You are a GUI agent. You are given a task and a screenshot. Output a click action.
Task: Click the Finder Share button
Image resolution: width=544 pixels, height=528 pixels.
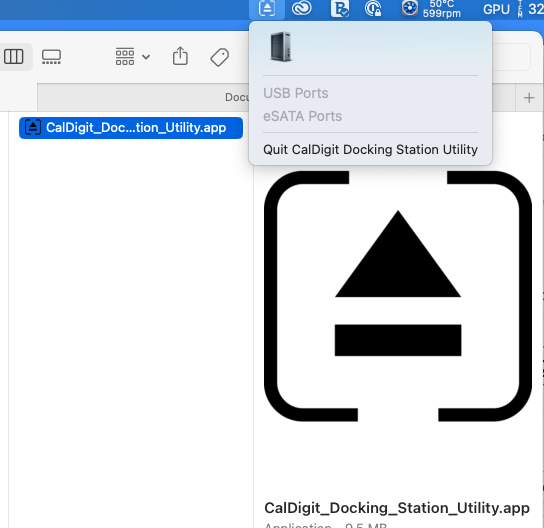tap(180, 56)
